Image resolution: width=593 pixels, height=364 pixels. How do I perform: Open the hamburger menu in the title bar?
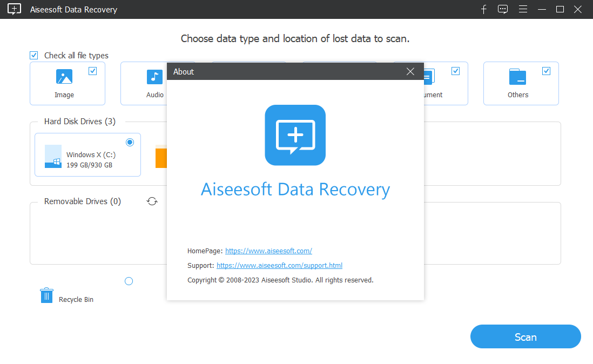point(523,9)
